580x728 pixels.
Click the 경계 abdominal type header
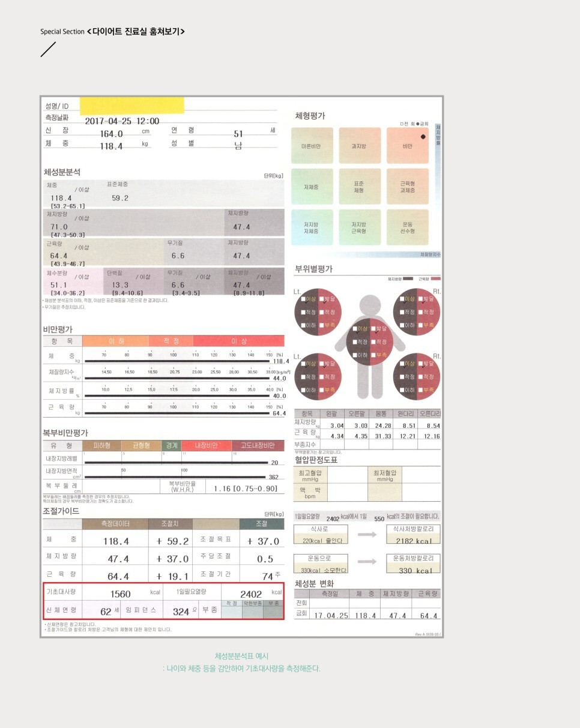coord(172,446)
